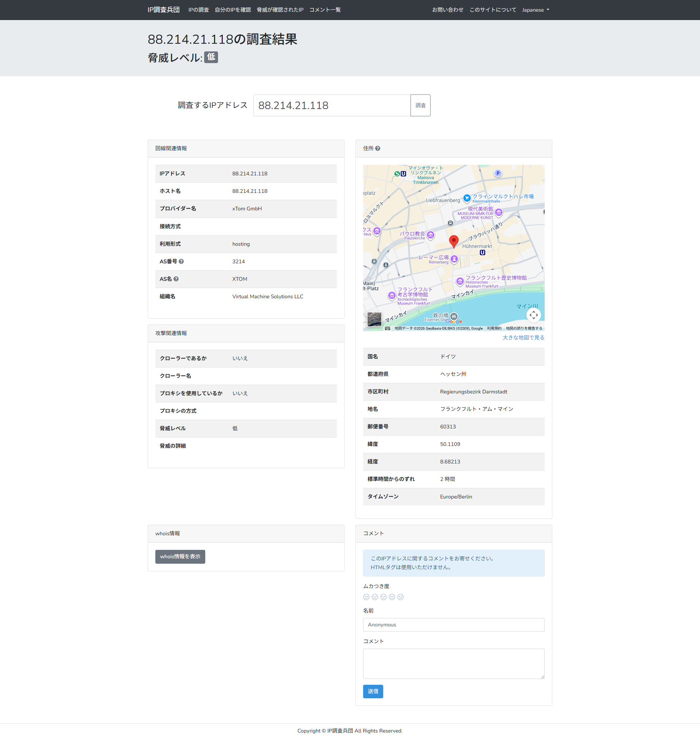Select the third annoyance rating face
This screenshot has width=700, height=738.
click(x=384, y=597)
